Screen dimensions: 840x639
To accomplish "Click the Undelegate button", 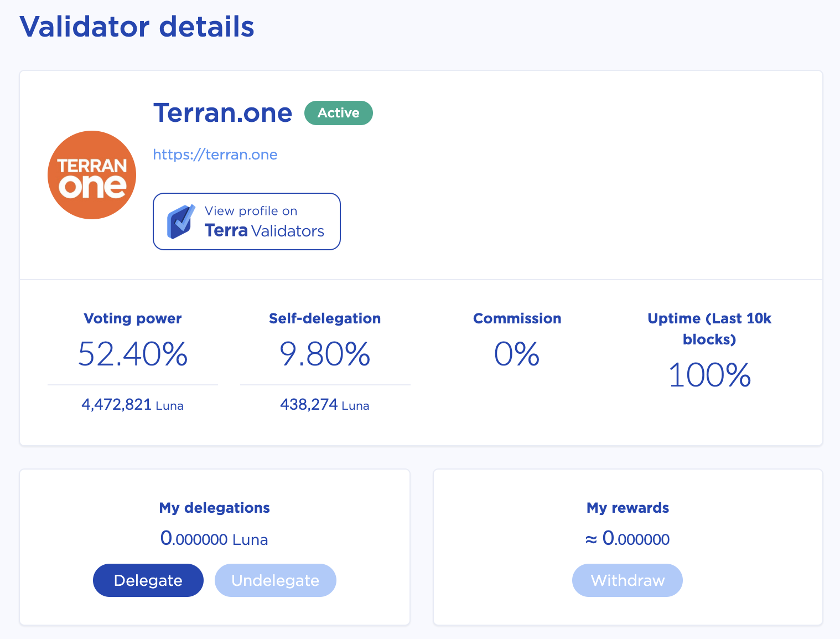I will [276, 580].
